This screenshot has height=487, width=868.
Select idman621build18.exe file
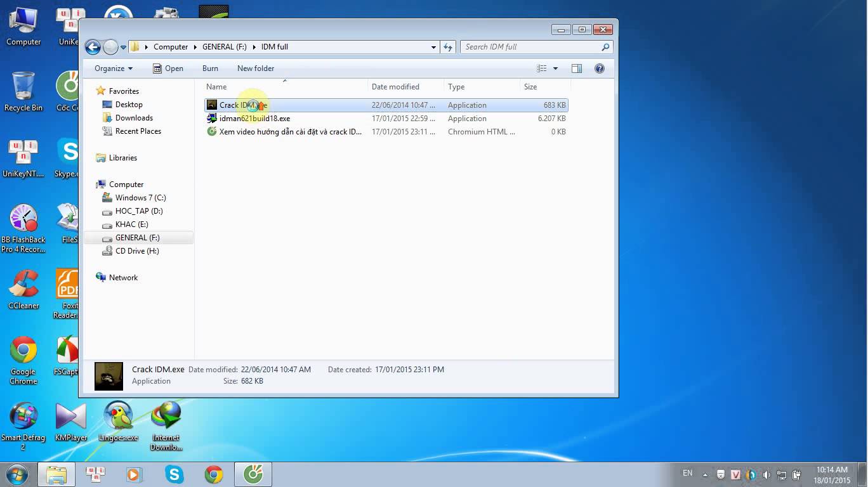point(386,119)
